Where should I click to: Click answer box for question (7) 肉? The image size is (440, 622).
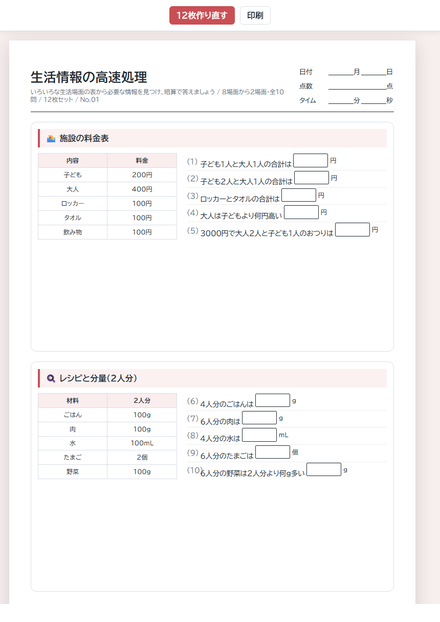(x=259, y=418)
